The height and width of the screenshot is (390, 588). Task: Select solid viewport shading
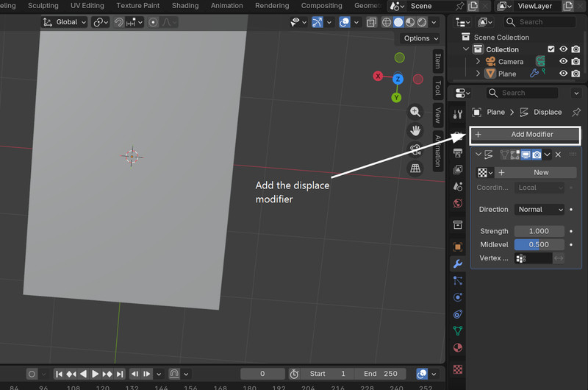click(x=398, y=23)
